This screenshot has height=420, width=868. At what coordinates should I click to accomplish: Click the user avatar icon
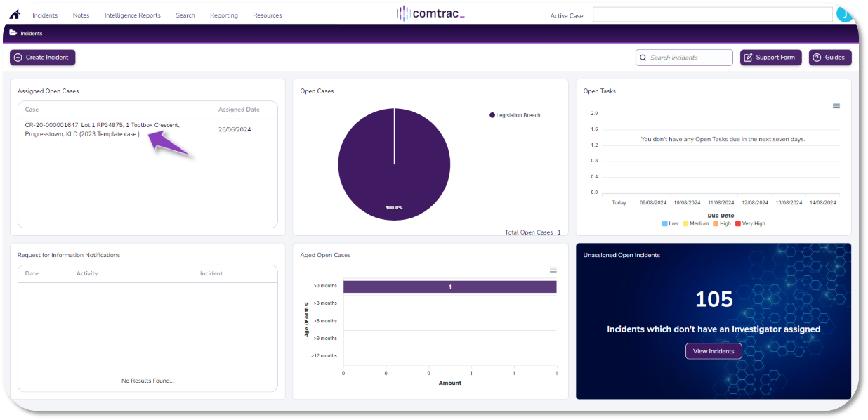(845, 15)
